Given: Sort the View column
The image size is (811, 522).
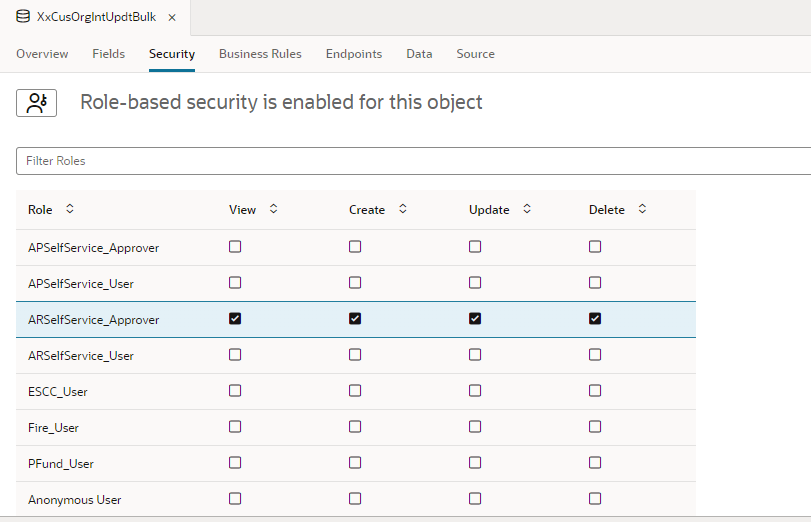Looking at the screenshot, I should point(274,209).
